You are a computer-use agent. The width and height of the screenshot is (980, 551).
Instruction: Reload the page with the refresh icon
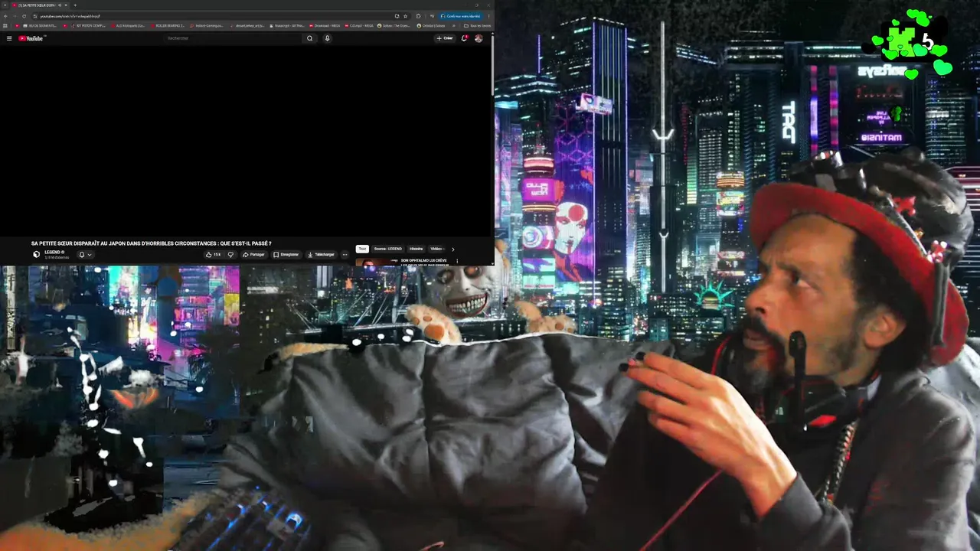pos(24,16)
